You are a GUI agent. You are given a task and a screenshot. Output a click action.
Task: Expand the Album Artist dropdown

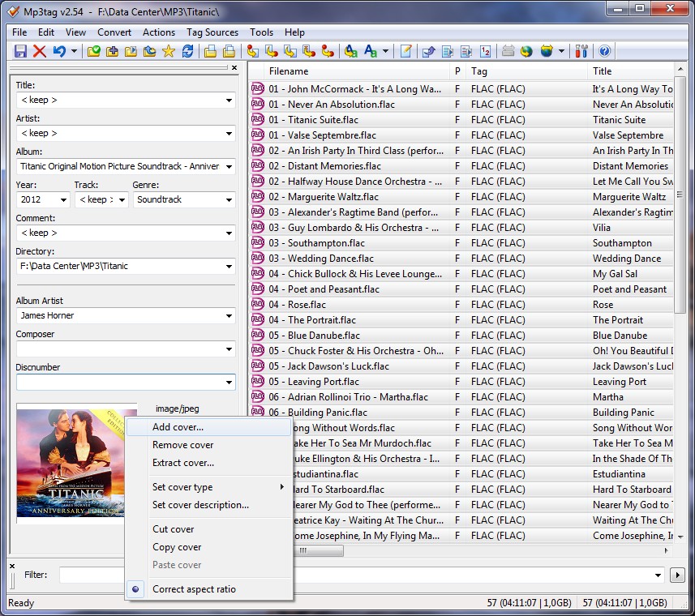click(x=229, y=316)
